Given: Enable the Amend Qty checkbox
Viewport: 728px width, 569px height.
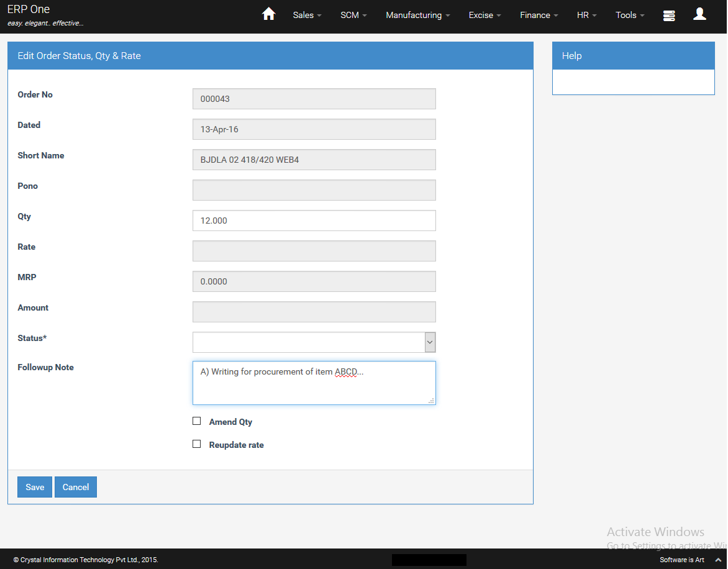Looking at the screenshot, I should [x=197, y=421].
